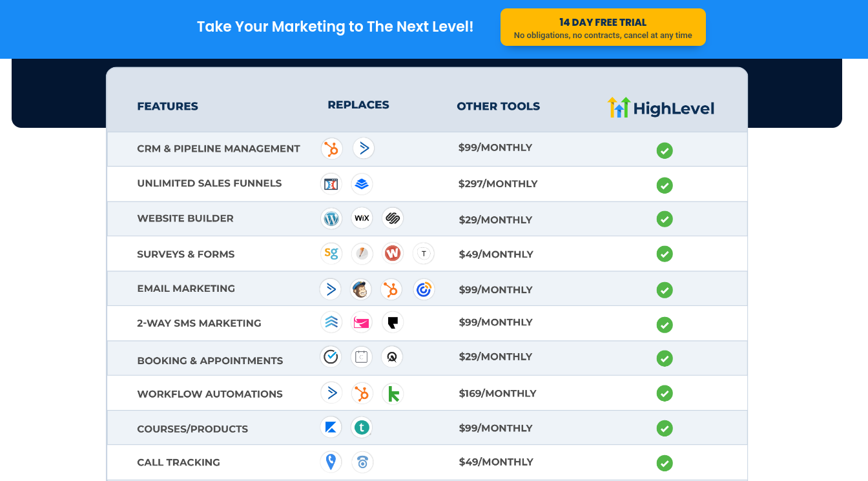Click green checkmark for 2-Way SMS Marketing

click(665, 325)
